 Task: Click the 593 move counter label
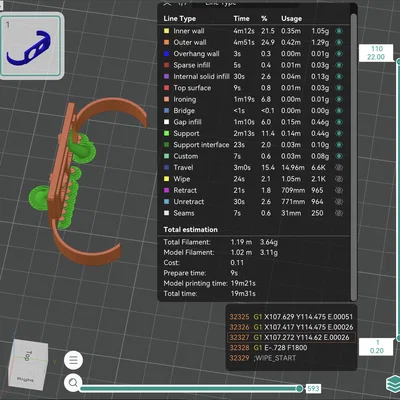313,389
